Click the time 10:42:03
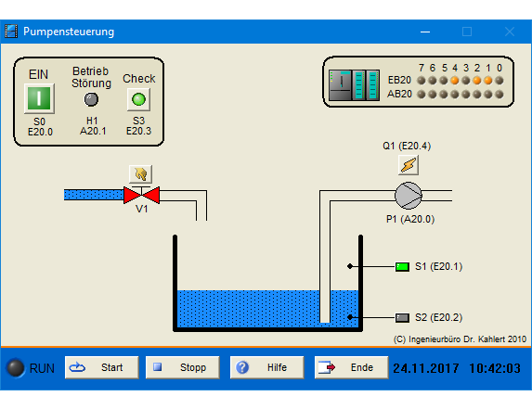The height and width of the screenshot is (409, 532). pyautogui.click(x=495, y=368)
